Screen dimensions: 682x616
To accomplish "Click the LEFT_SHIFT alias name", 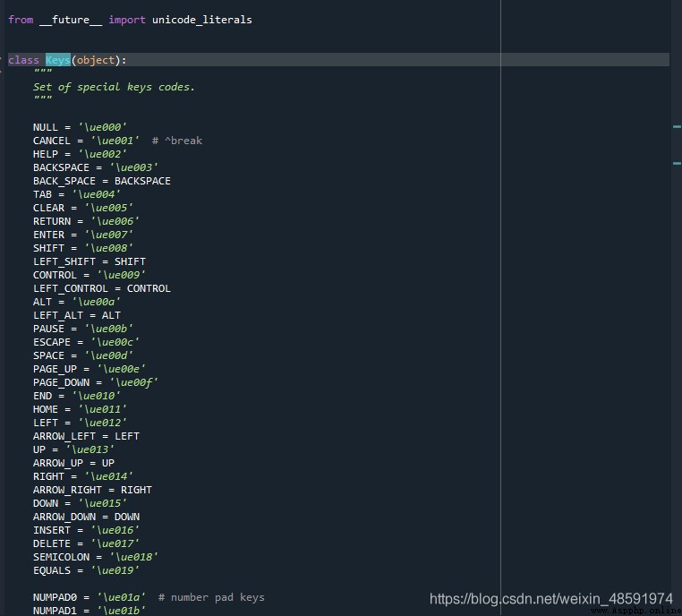I will click(64, 261).
